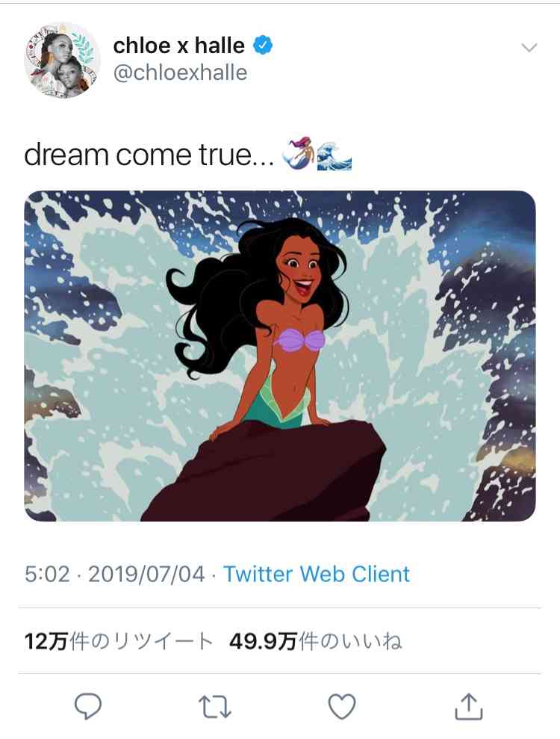560x739 pixels.
Task: Like the tweet with heart icon
Action: click(x=341, y=706)
